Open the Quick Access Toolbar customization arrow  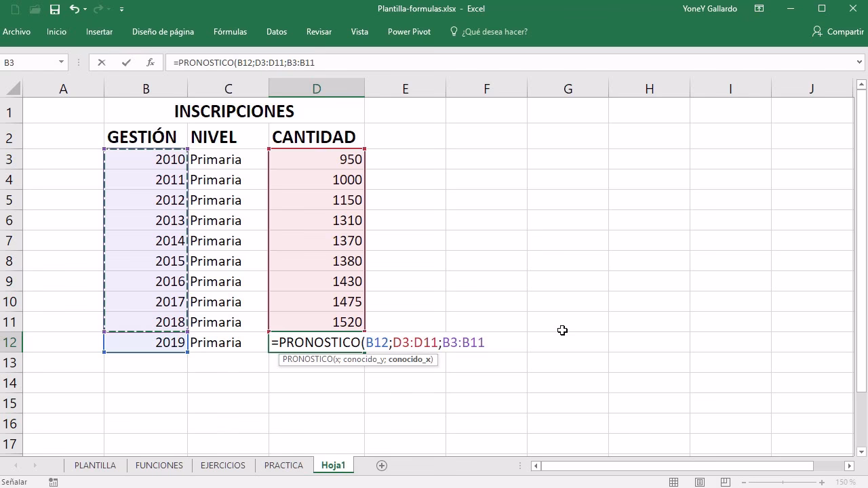[x=122, y=9]
